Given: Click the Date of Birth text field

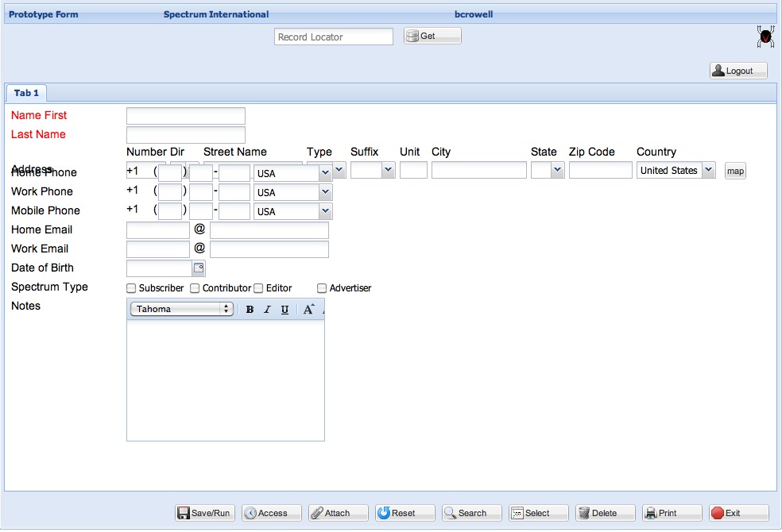Looking at the screenshot, I should coord(160,268).
